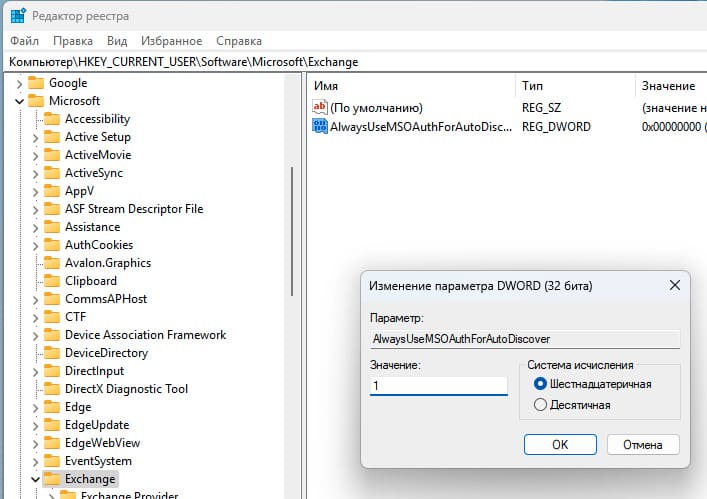This screenshot has width=707, height=499.
Task: Click the Значение input field
Action: coord(438,385)
